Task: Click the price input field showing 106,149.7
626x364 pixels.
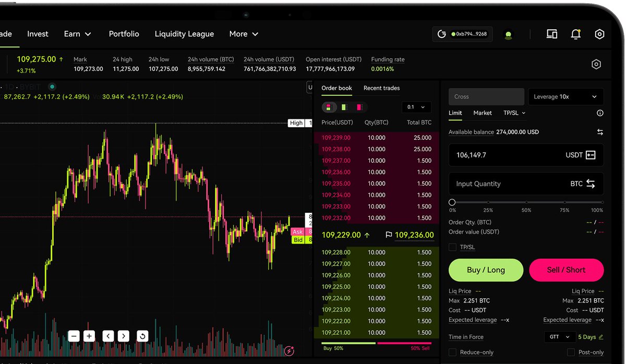Action: click(x=526, y=155)
